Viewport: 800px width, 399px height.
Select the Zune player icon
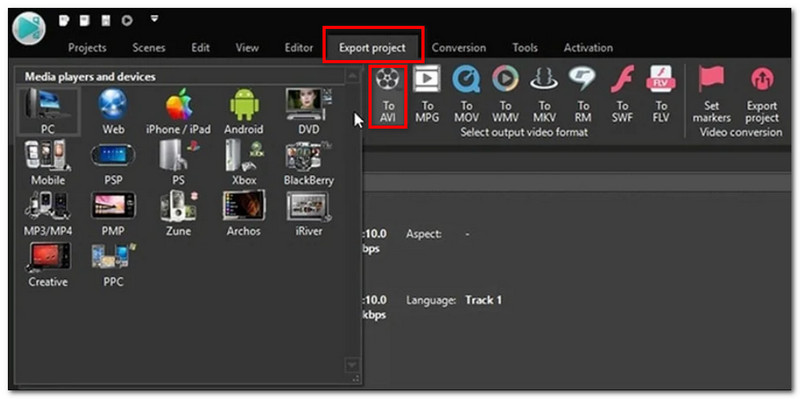point(179,213)
